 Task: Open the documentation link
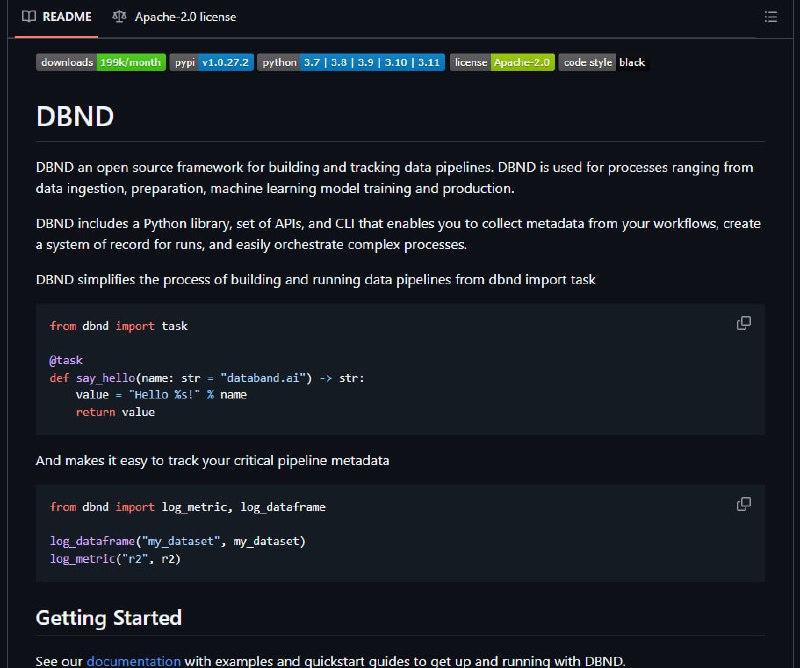tap(134, 661)
